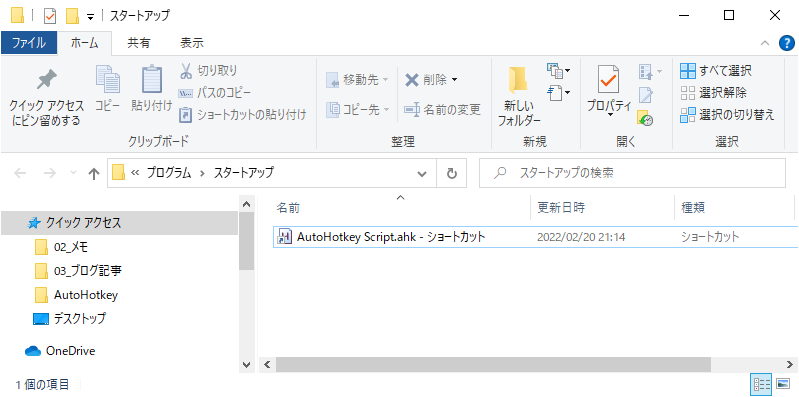Go forward with the right arrow

49,174
